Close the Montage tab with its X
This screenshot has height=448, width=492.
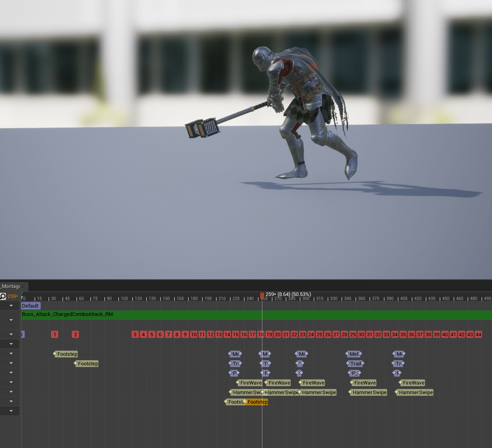pos(23,286)
